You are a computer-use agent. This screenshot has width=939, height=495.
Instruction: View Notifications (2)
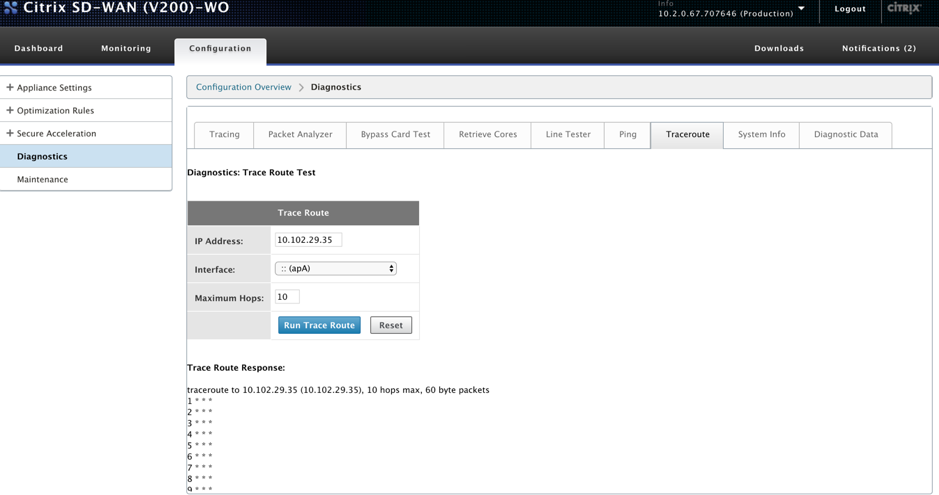click(879, 48)
